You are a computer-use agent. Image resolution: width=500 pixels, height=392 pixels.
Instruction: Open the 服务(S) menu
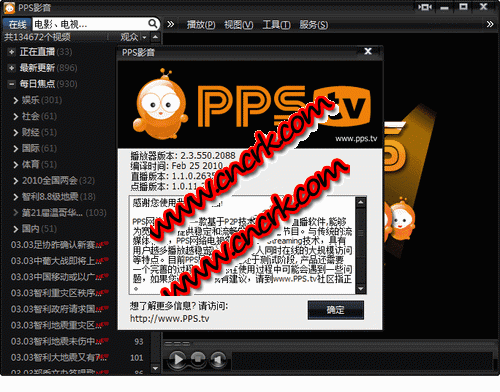pos(313,25)
